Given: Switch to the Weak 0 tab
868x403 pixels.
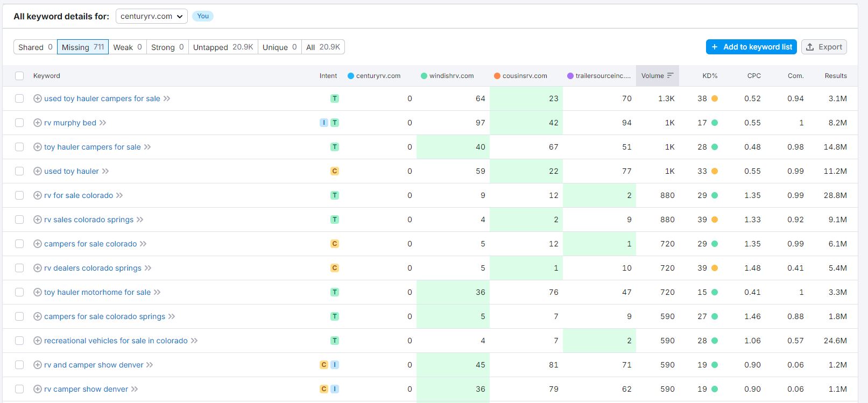Looking at the screenshot, I should 128,47.
